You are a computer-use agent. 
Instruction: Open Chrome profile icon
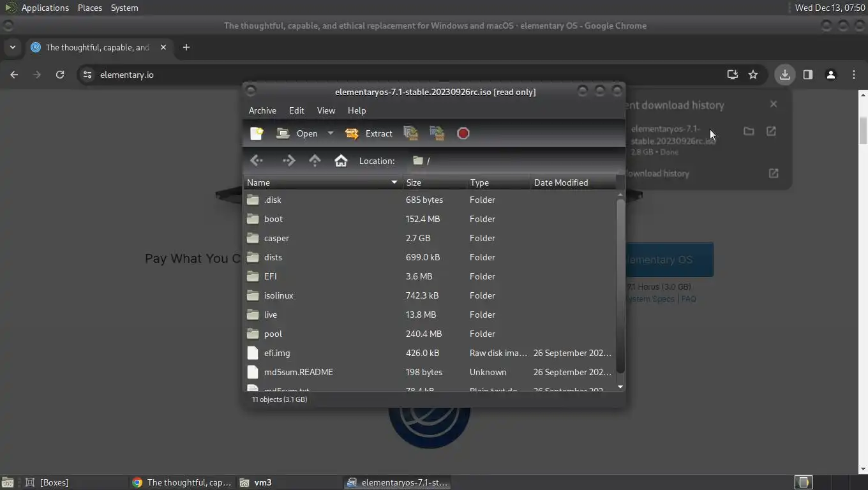tap(831, 75)
